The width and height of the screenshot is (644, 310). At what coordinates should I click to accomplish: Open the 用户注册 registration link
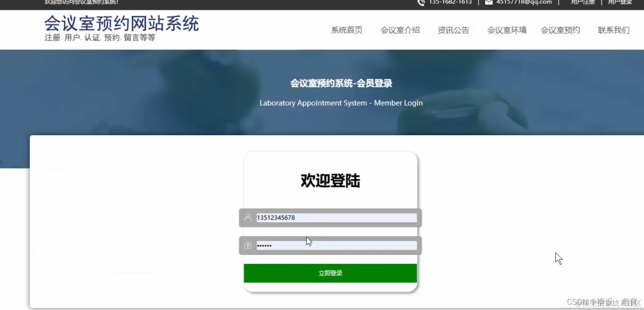point(582,2)
